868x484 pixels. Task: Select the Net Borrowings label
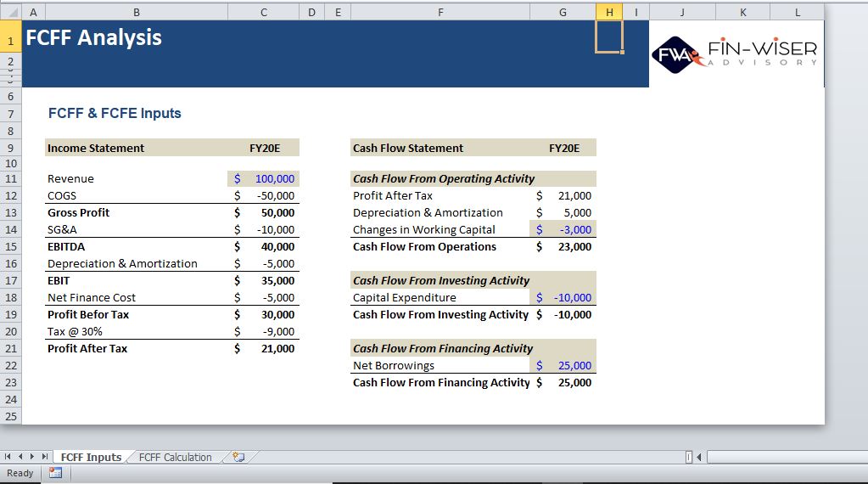394,365
